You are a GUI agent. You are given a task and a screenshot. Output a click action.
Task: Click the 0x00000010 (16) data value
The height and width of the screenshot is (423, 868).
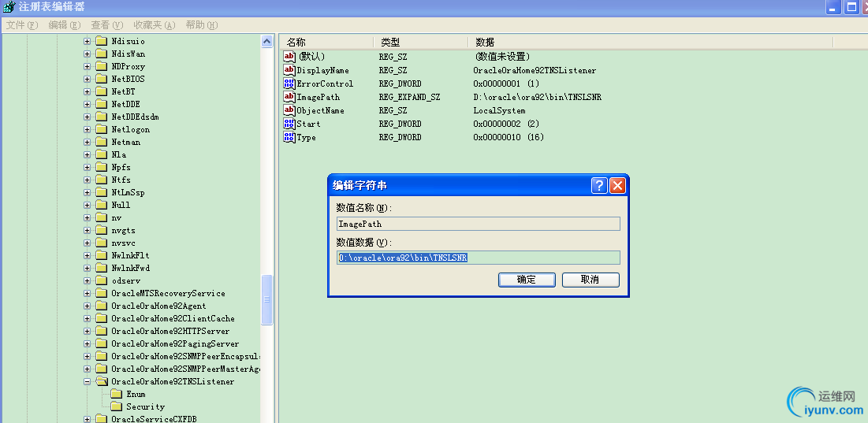pos(509,137)
